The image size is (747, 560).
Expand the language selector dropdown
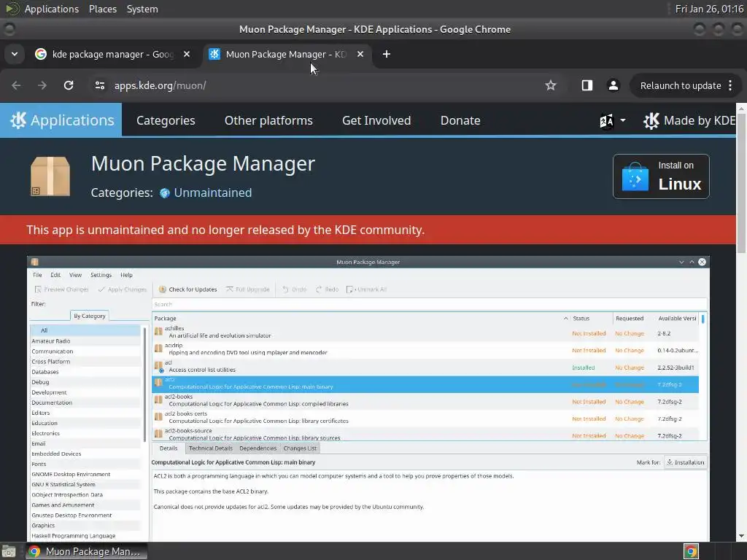612,121
